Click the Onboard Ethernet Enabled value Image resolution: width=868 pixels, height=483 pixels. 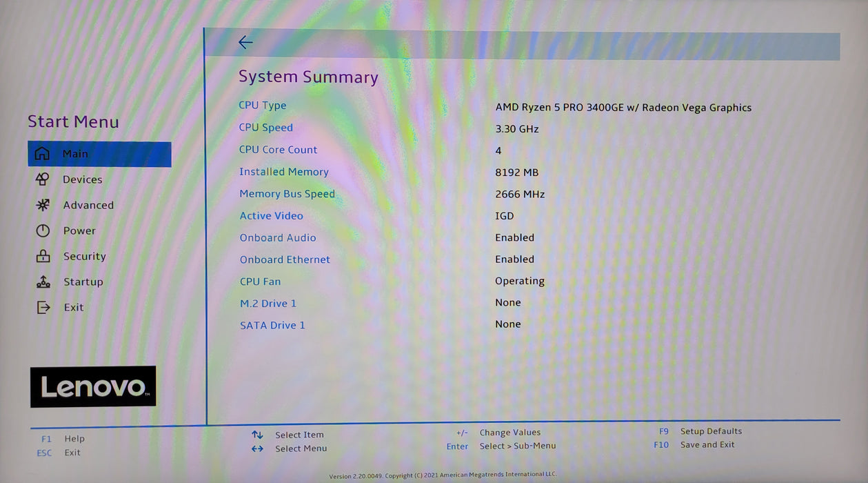[x=515, y=259]
